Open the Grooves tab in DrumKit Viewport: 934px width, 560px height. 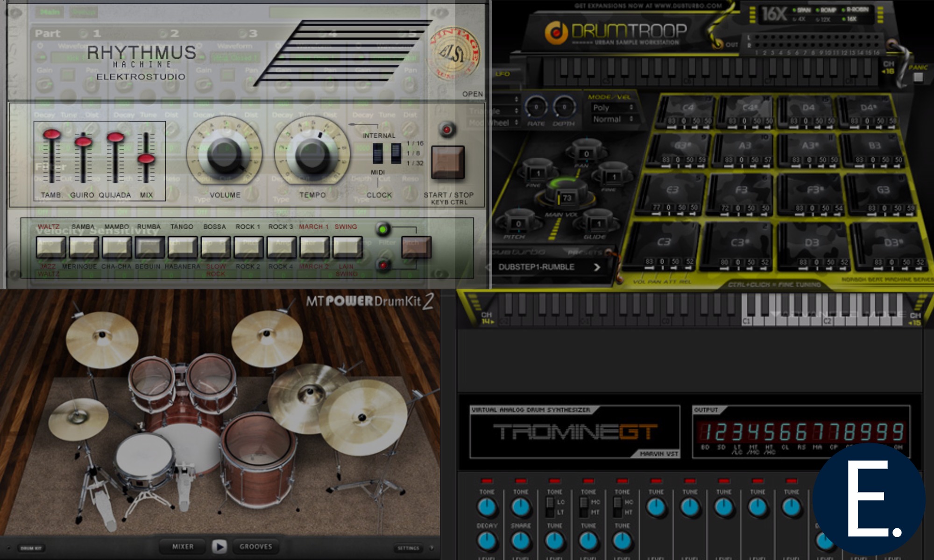click(255, 546)
